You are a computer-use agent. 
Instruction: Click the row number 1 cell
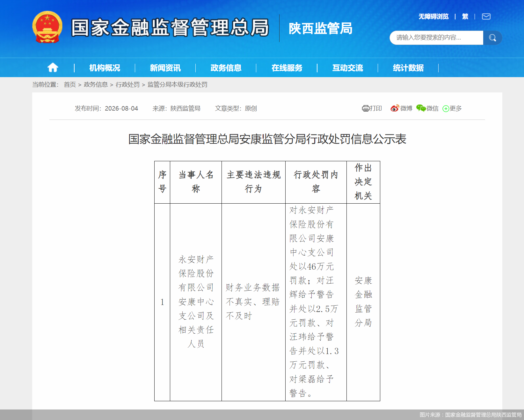tap(162, 302)
